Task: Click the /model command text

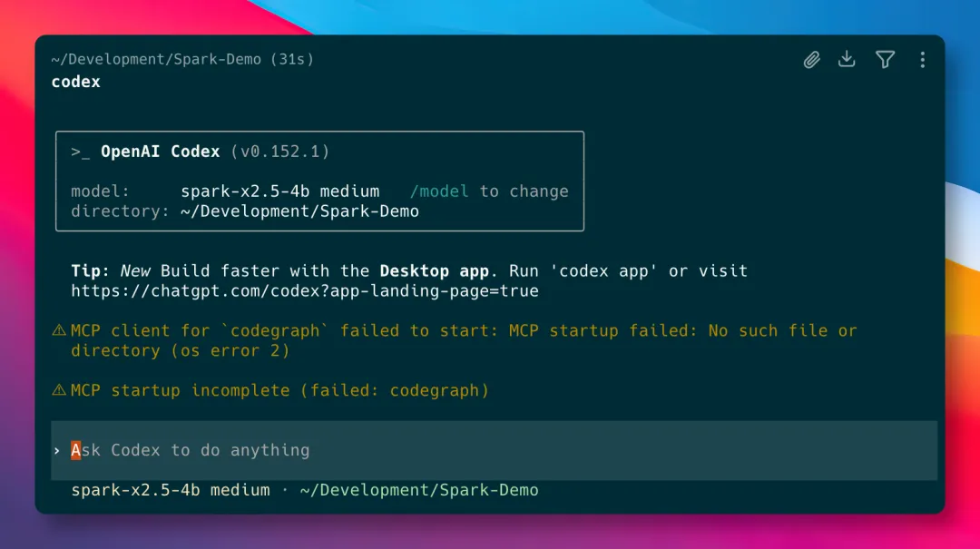Action: 439,191
